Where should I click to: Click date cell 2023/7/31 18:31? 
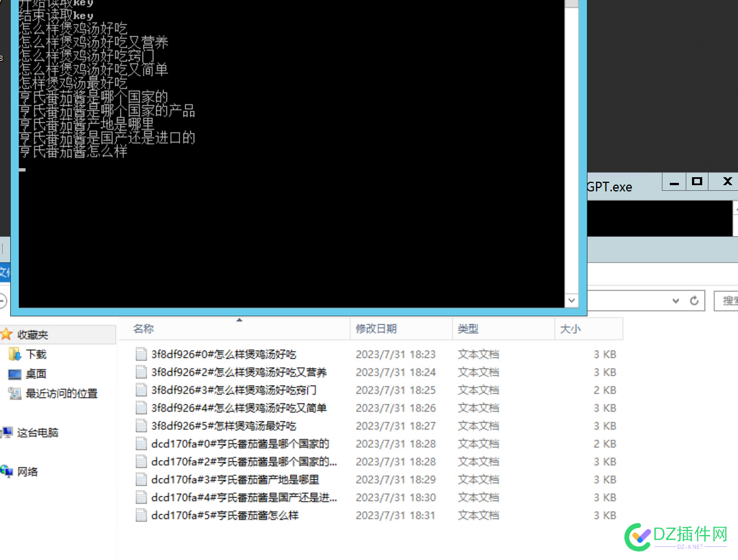395,515
